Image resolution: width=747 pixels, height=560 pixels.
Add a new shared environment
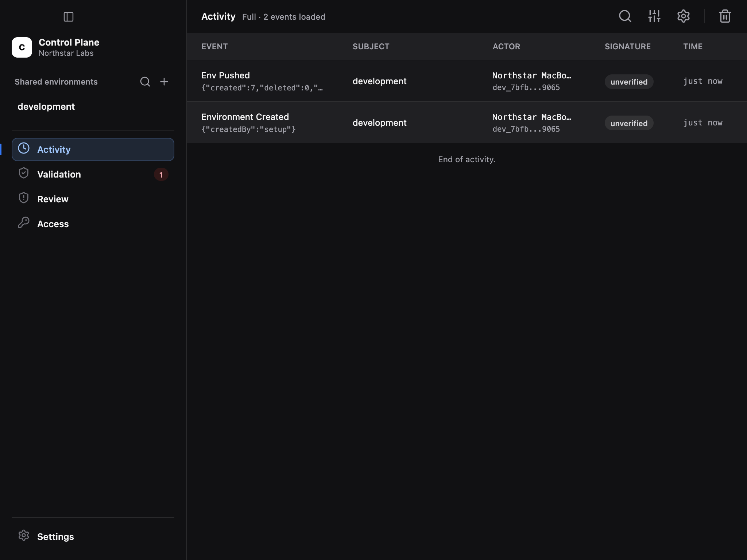coord(164,82)
